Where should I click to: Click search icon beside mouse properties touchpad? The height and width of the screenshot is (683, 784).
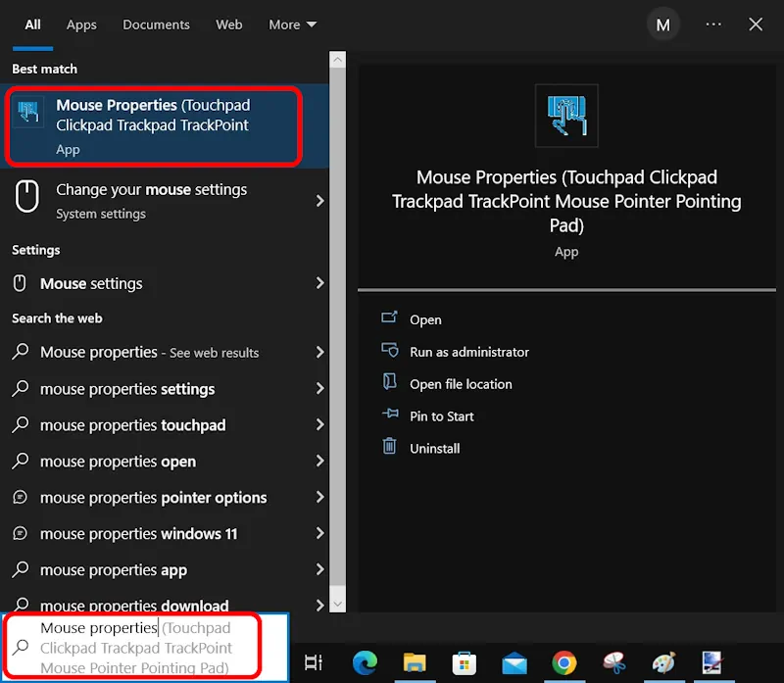[20, 424]
